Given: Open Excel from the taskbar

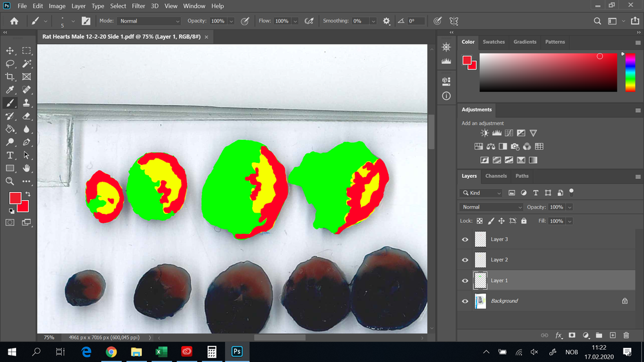Looking at the screenshot, I should point(161,352).
